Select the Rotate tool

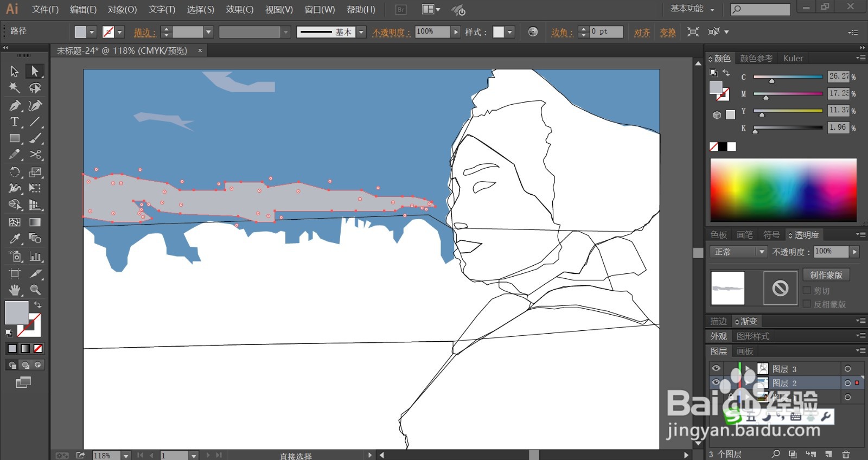(15, 172)
